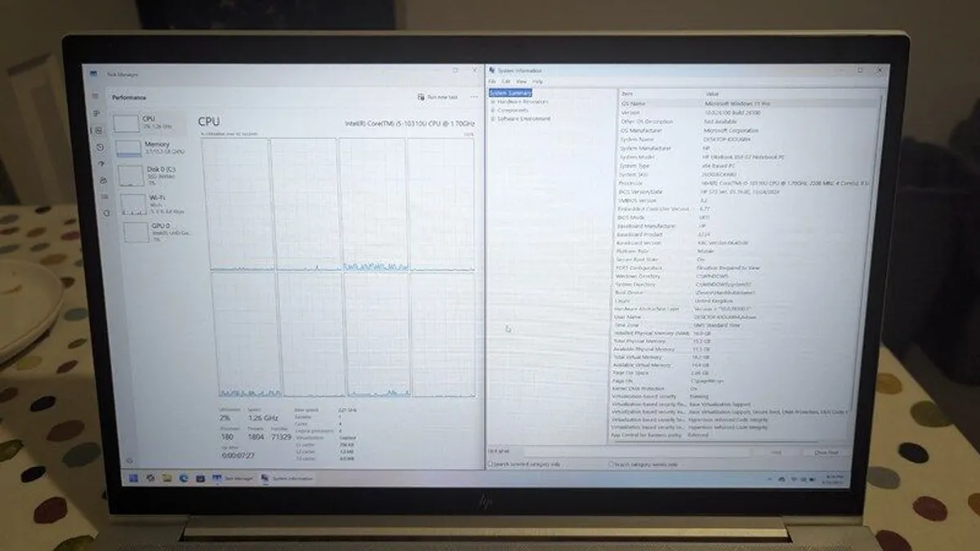Select System Summary tree node
980x551 pixels.
click(510, 93)
